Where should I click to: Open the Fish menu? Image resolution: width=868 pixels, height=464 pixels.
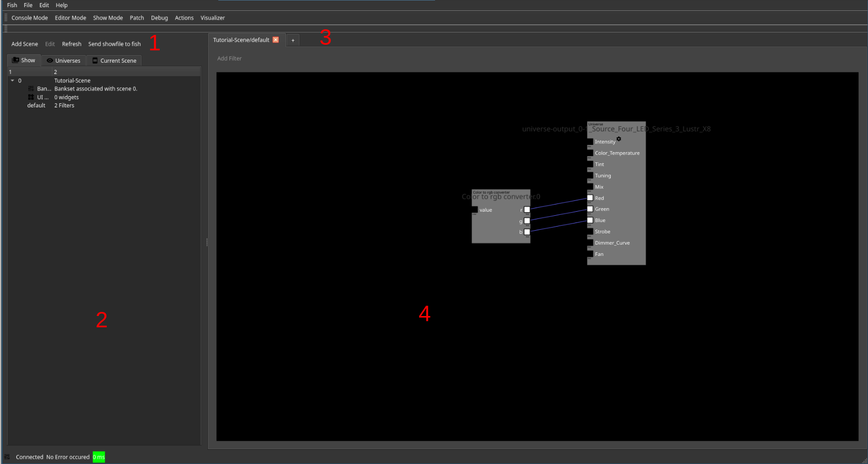tap(12, 5)
